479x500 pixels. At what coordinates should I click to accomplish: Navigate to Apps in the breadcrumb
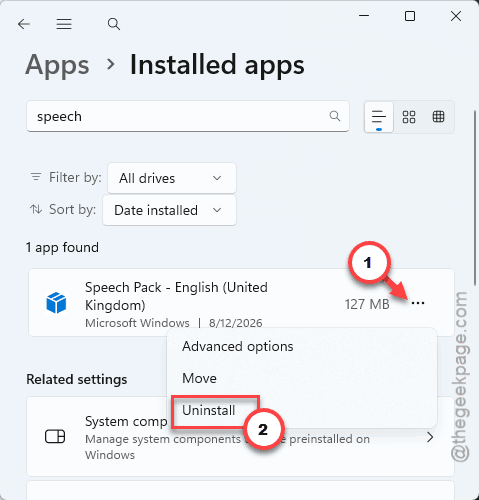click(57, 65)
